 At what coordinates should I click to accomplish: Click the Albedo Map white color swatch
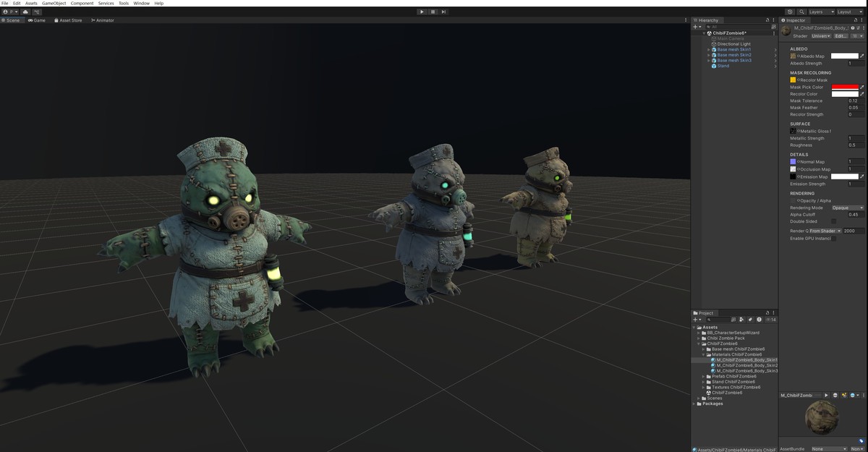pos(845,56)
